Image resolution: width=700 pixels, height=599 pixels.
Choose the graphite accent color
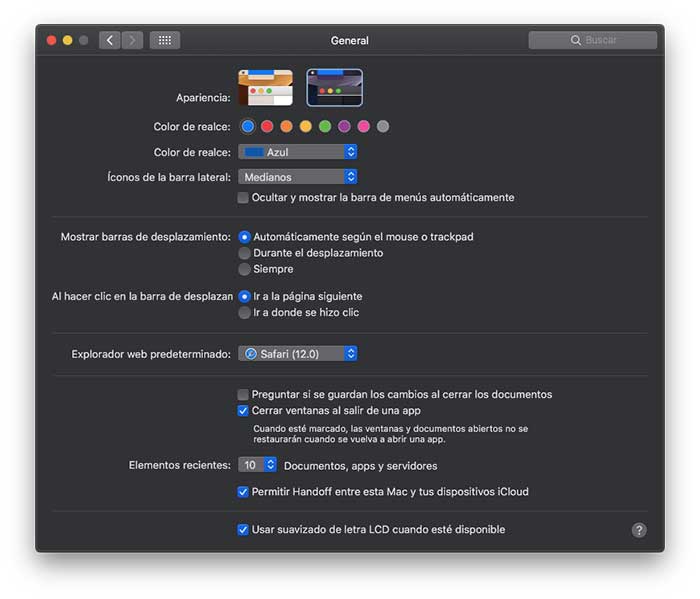click(x=383, y=127)
